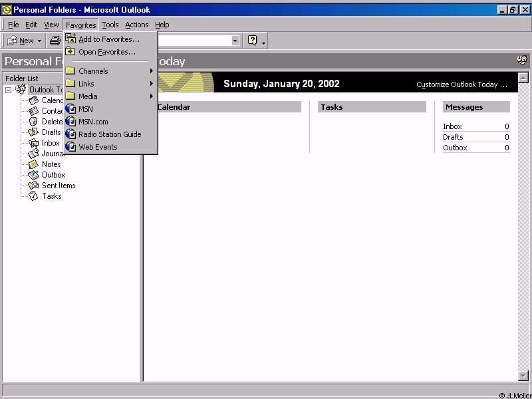The width and height of the screenshot is (532, 399).
Task: Click the Journal folder icon
Action: (x=33, y=154)
